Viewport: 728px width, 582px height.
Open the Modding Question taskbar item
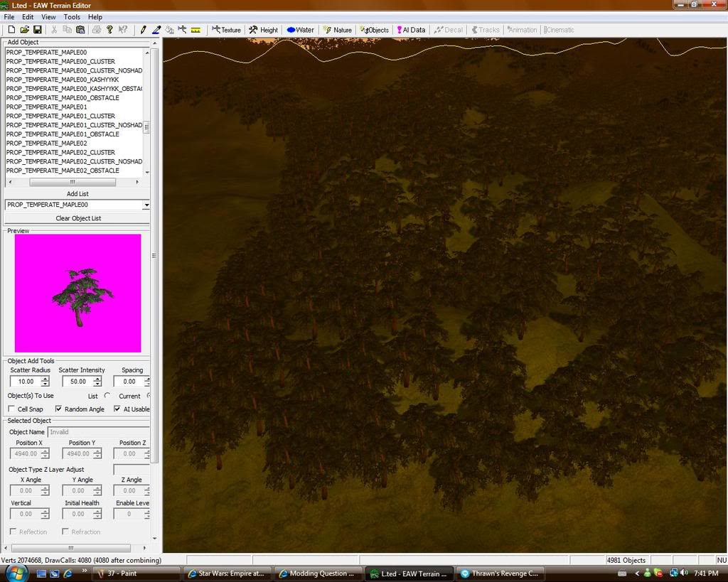[x=318, y=573]
